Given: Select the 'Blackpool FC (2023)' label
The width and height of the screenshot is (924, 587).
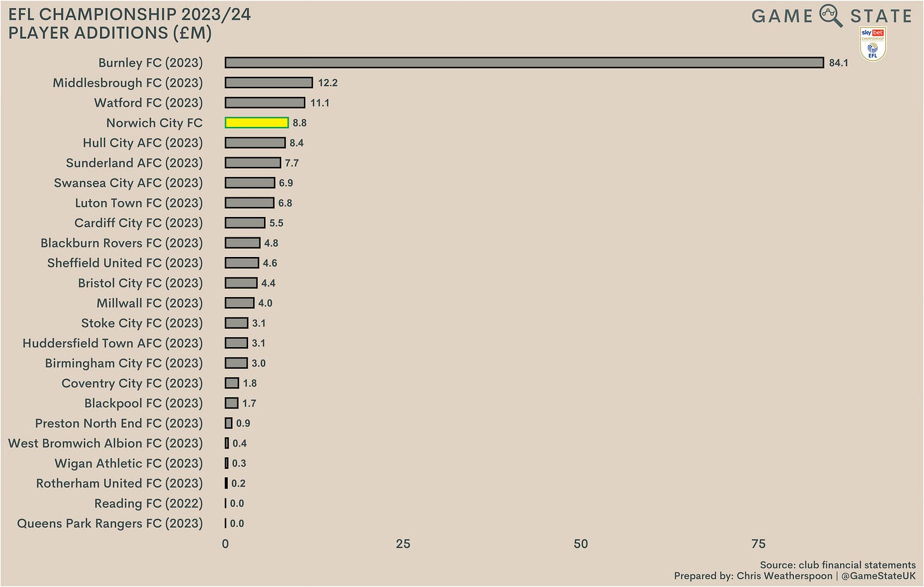Looking at the screenshot, I should pos(143,404).
